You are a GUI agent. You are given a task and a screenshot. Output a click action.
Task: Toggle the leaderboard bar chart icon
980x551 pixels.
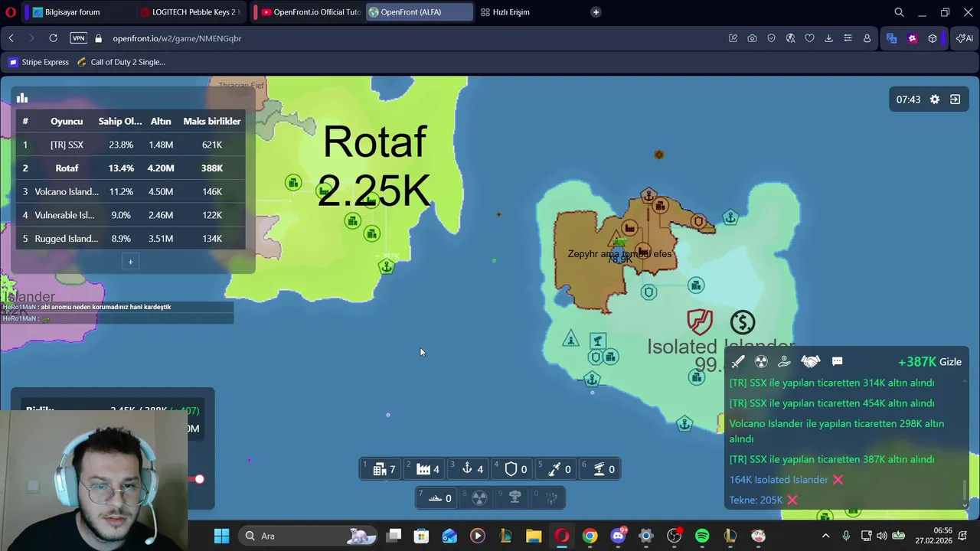pos(22,98)
